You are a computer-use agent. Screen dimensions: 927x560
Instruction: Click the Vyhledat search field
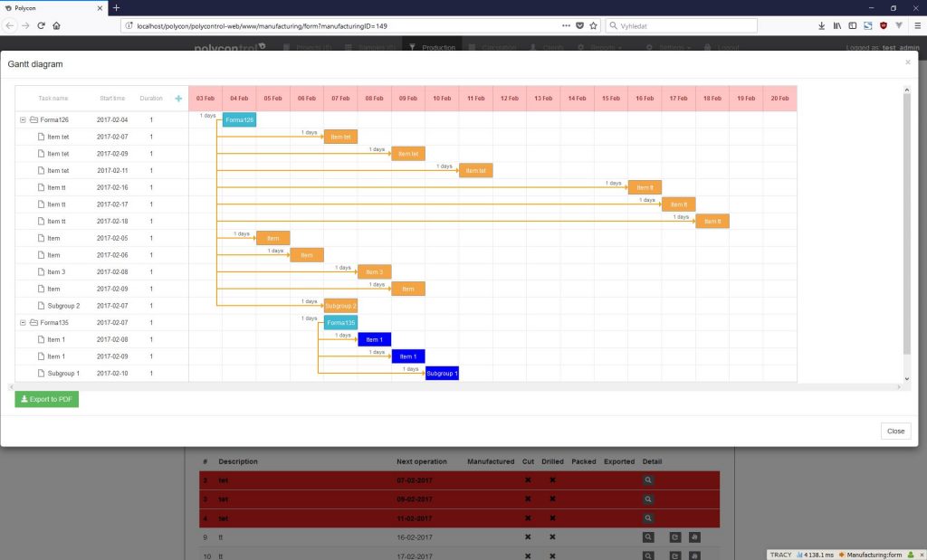(x=681, y=26)
